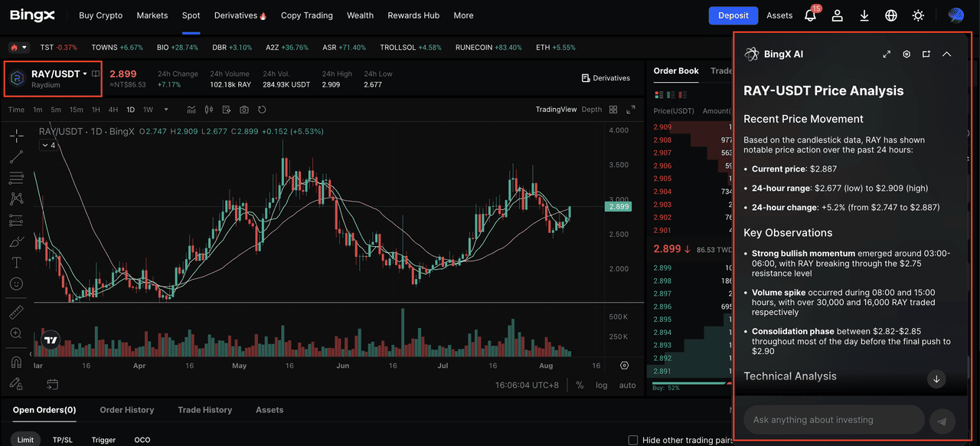This screenshot has height=446, width=980.
Task: Open the Derivatives link beside pair stats
Action: [606, 78]
